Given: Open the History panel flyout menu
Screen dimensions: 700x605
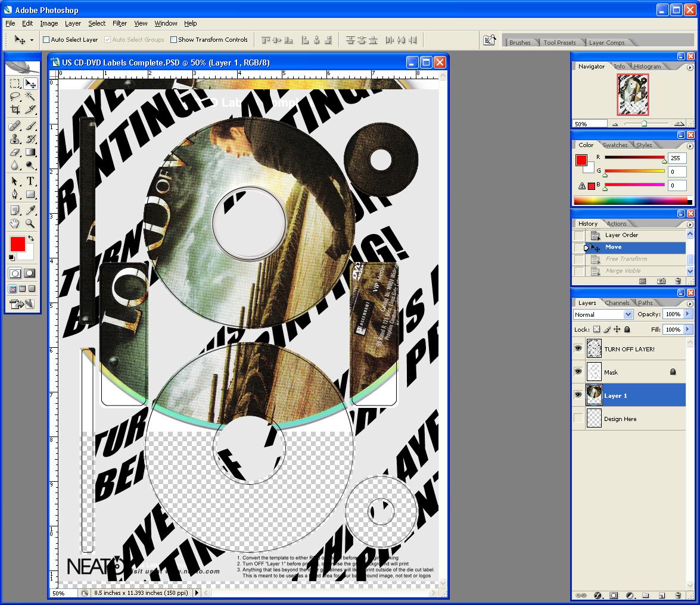Looking at the screenshot, I should tap(690, 224).
